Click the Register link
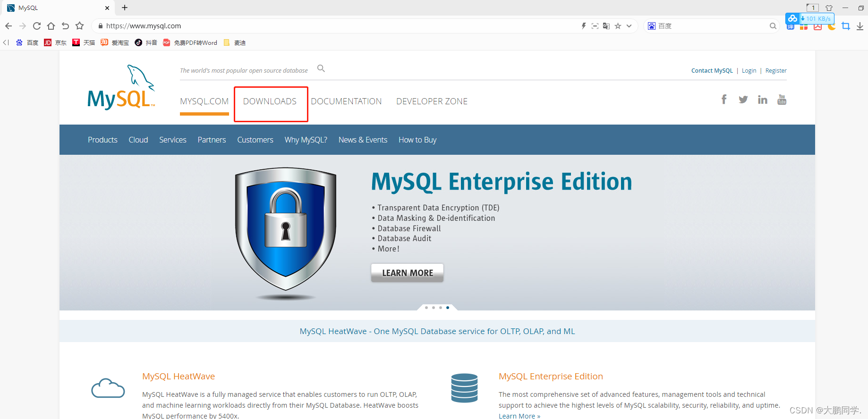Image resolution: width=868 pixels, height=419 pixels. (x=776, y=71)
